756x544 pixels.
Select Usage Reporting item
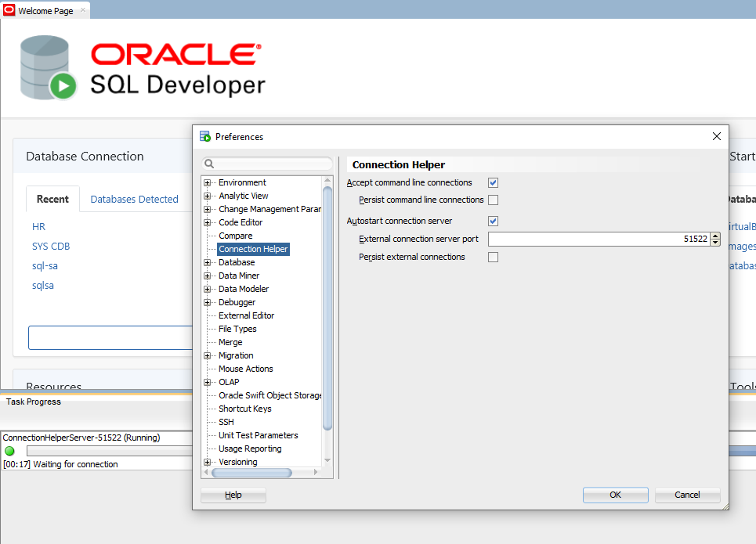[250, 449]
